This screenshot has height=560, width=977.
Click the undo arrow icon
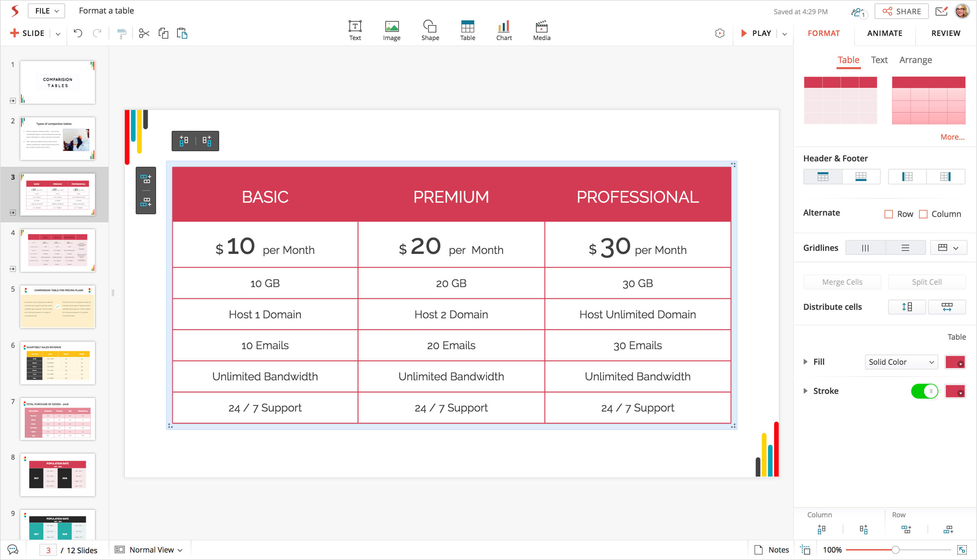pos(78,34)
